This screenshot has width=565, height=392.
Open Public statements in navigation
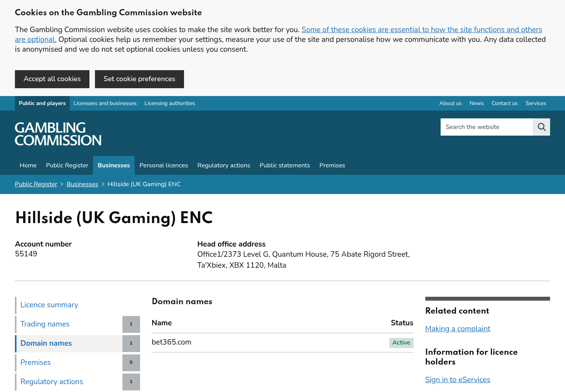pyautogui.click(x=285, y=165)
